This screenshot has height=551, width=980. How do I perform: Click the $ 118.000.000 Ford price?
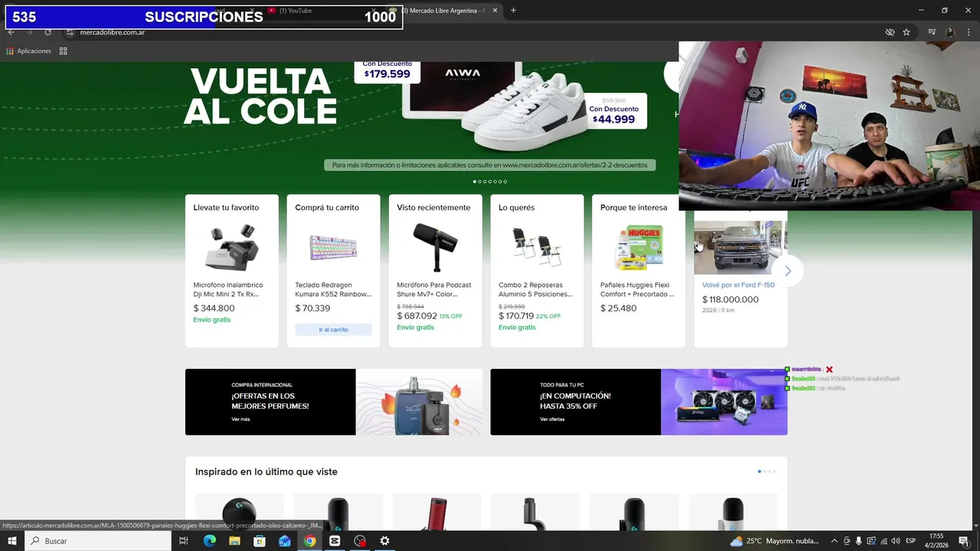point(730,300)
